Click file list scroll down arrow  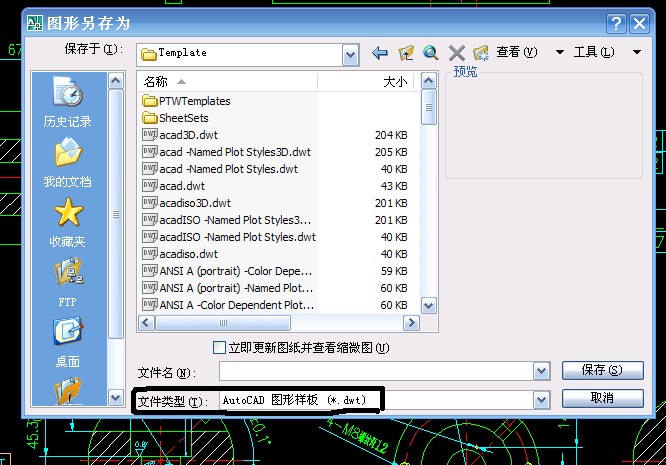click(429, 305)
